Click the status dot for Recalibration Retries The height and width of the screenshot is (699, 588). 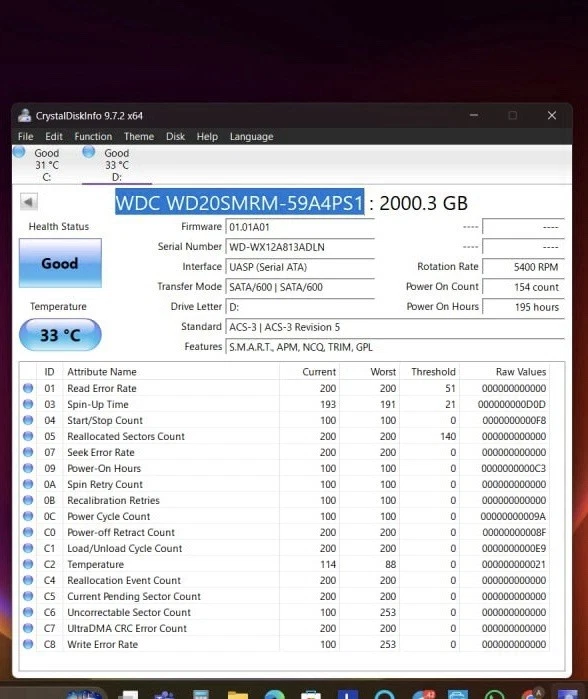pos(28,500)
